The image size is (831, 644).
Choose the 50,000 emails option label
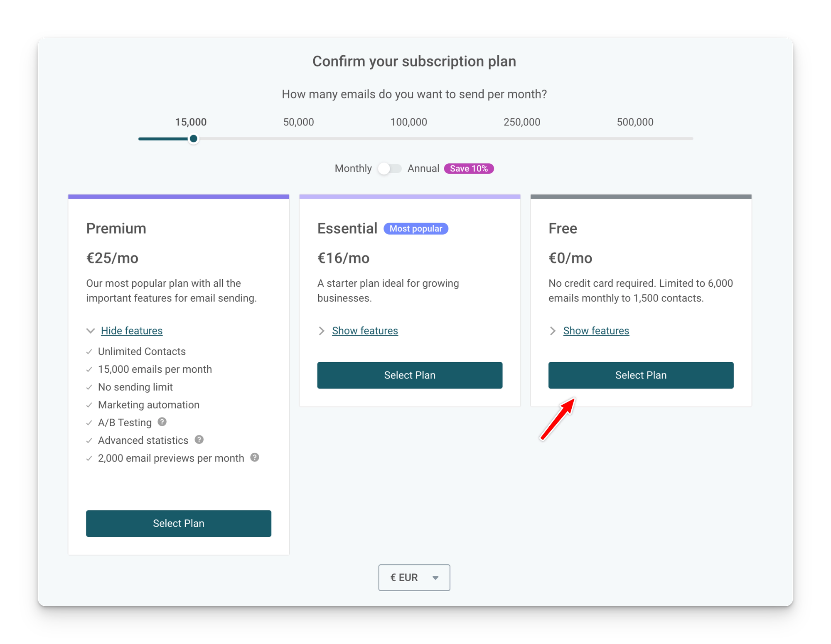coord(298,122)
